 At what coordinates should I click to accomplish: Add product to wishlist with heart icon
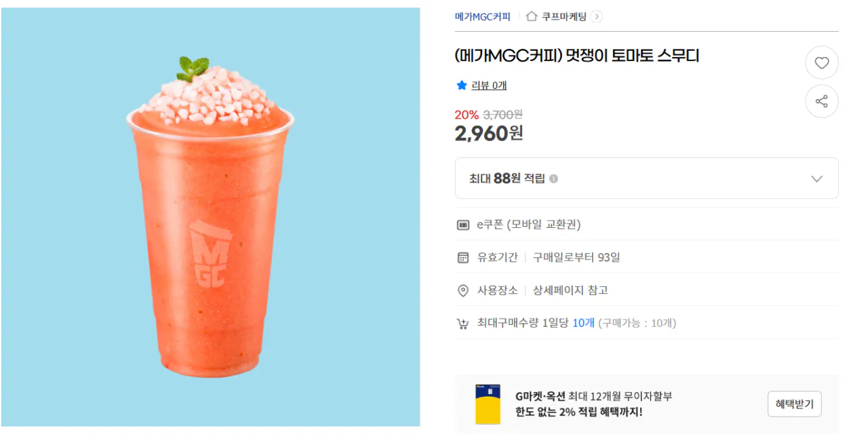click(x=821, y=63)
